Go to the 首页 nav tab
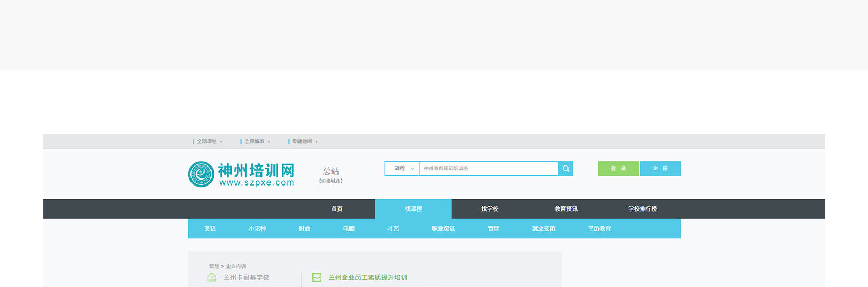Viewport: 868px width, 287px height. tap(337, 209)
